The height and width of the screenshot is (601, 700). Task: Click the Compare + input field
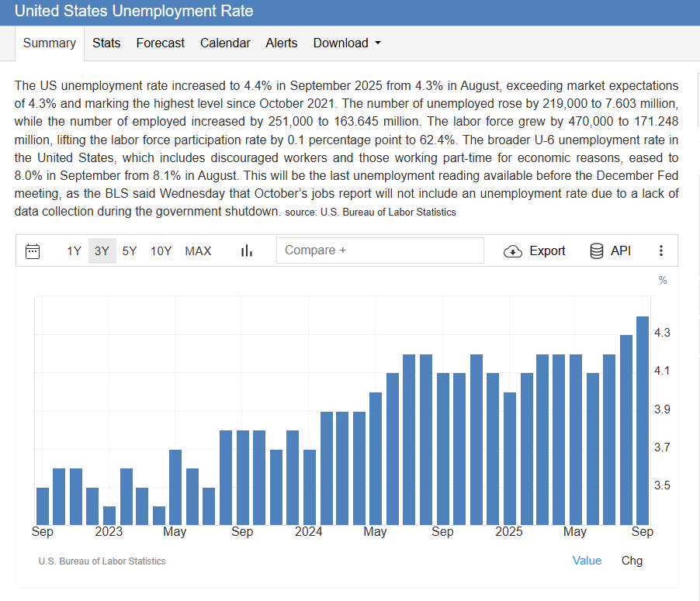click(379, 250)
